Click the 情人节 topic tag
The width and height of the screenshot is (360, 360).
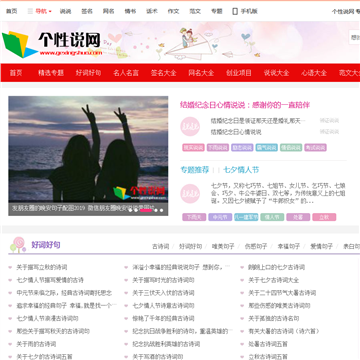pos(272,217)
